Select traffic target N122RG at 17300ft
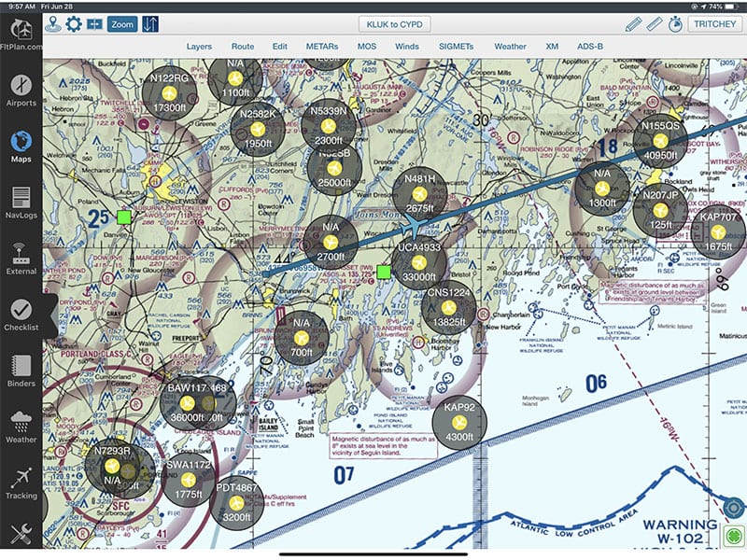Screen dimensions: 747x560 169,92
